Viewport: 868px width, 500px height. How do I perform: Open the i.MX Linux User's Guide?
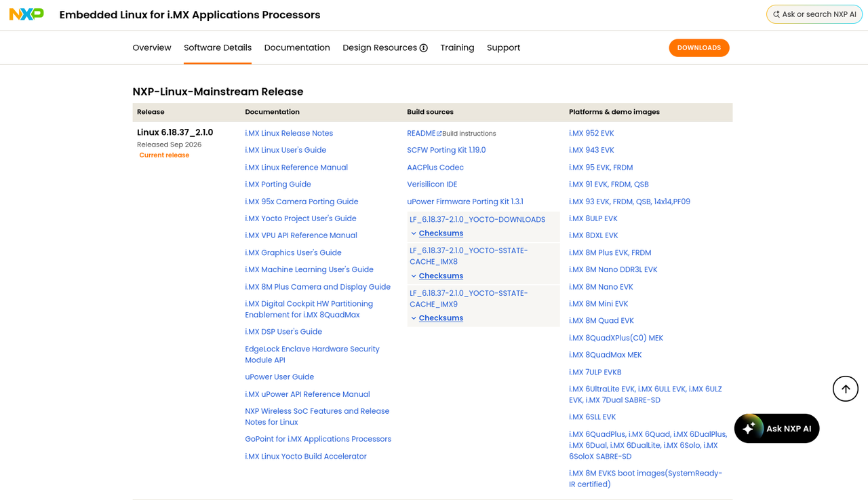(285, 150)
